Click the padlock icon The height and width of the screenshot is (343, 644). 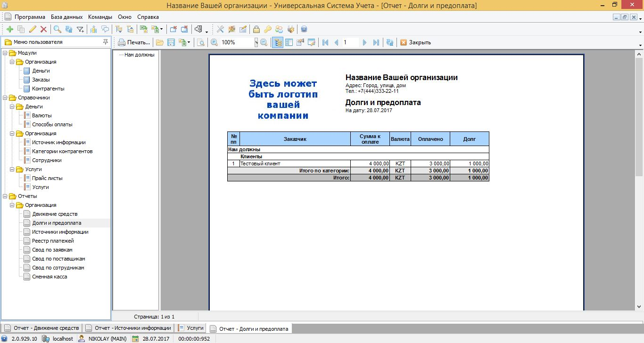256,29
